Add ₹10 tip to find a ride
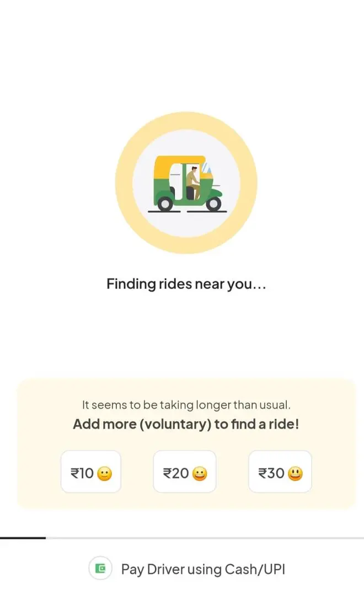Viewport: 364px width, 594px height. [x=91, y=472]
